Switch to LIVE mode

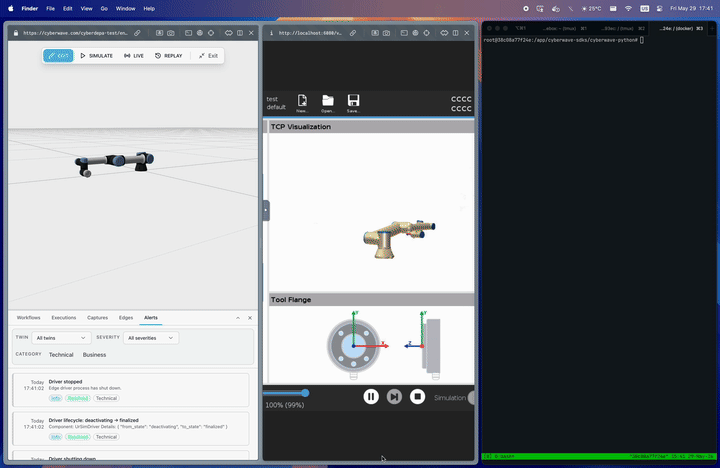[134, 56]
